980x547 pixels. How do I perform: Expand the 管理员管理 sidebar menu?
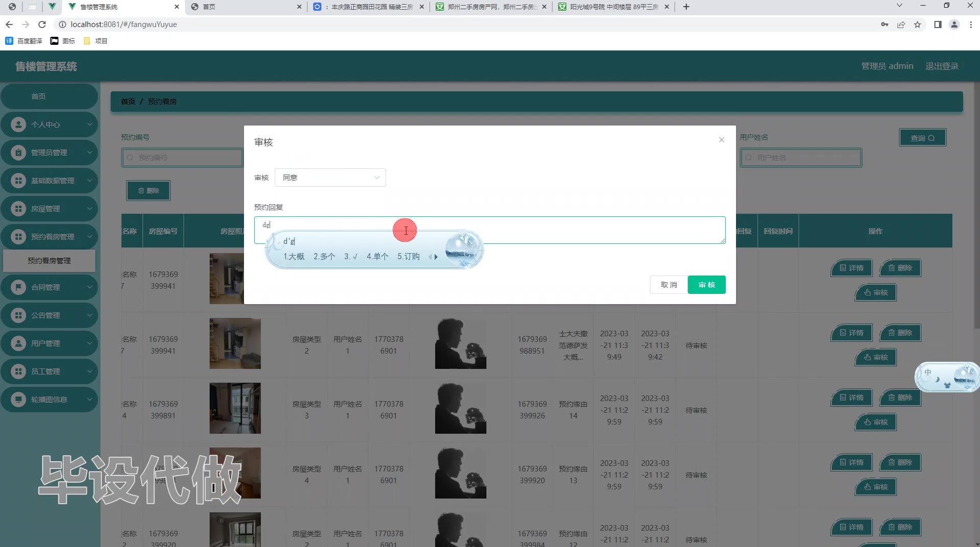tap(49, 153)
